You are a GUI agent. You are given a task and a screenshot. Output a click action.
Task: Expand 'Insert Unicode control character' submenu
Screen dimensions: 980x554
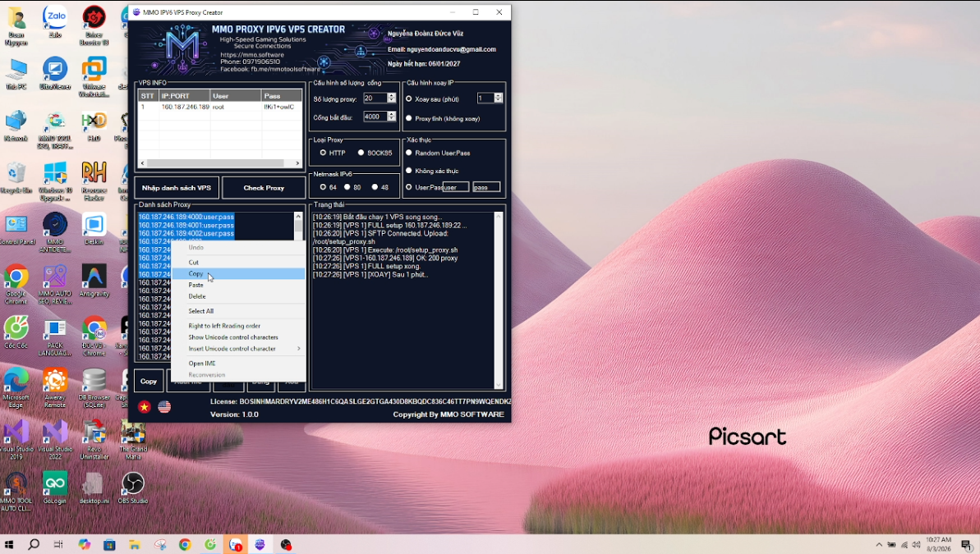click(238, 349)
